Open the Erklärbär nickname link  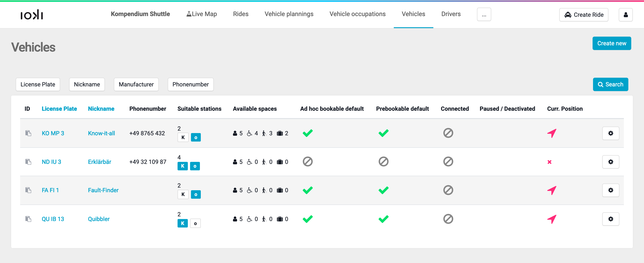click(x=100, y=162)
